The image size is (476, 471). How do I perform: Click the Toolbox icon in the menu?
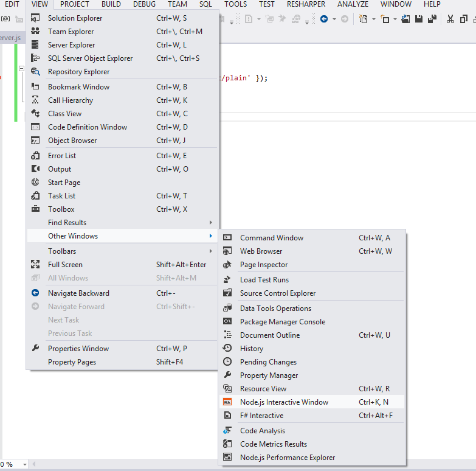coord(36,209)
